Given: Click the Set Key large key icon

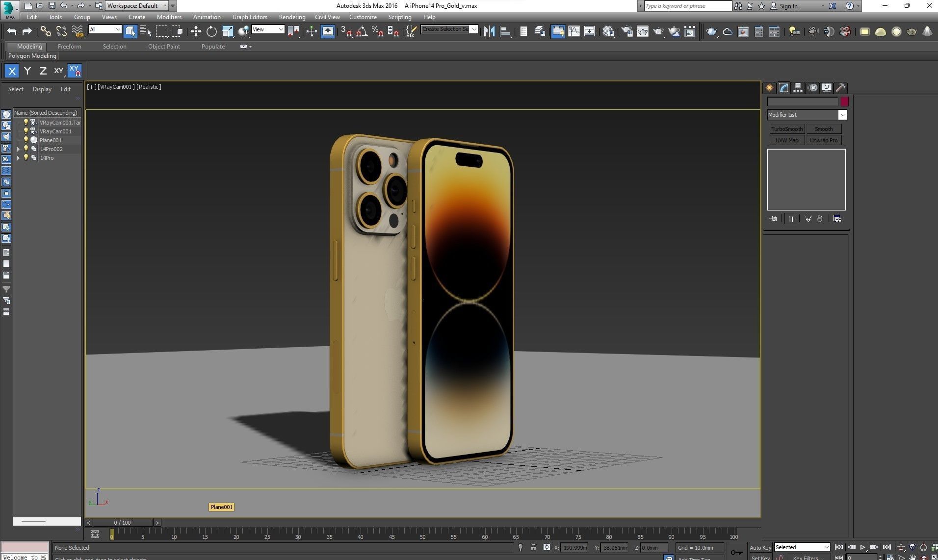Looking at the screenshot, I should tap(736, 552).
